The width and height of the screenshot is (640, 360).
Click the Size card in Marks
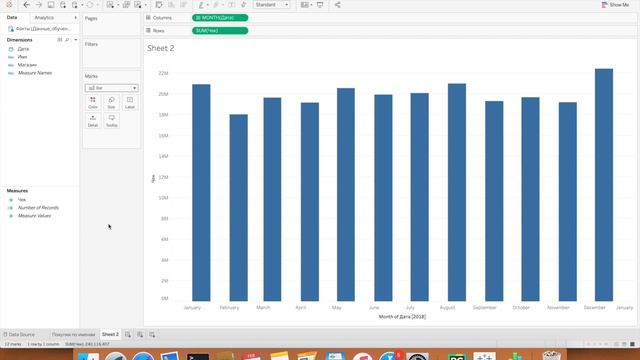coord(111,102)
